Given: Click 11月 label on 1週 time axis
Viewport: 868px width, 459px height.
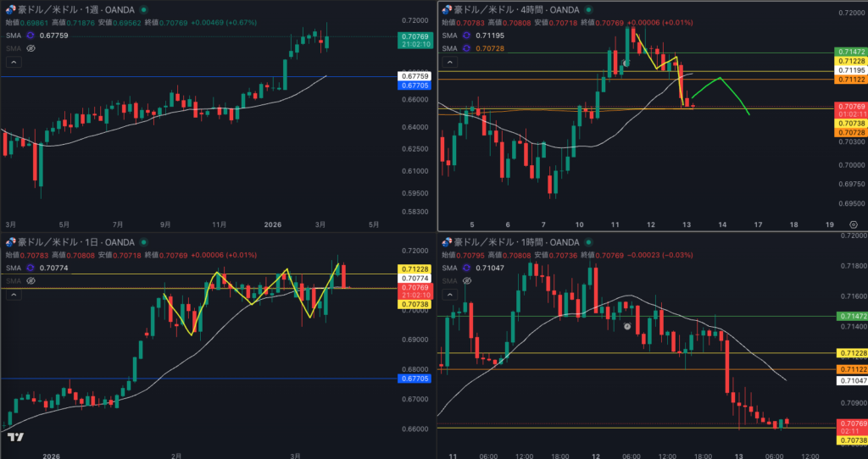Looking at the screenshot, I should coord(220,224).
